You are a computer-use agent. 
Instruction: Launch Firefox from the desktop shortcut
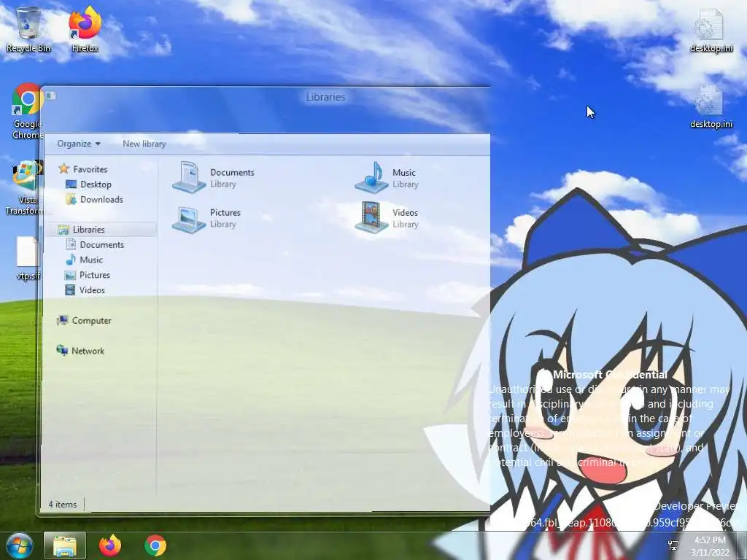pyautogui.click(x=85, y=29)
